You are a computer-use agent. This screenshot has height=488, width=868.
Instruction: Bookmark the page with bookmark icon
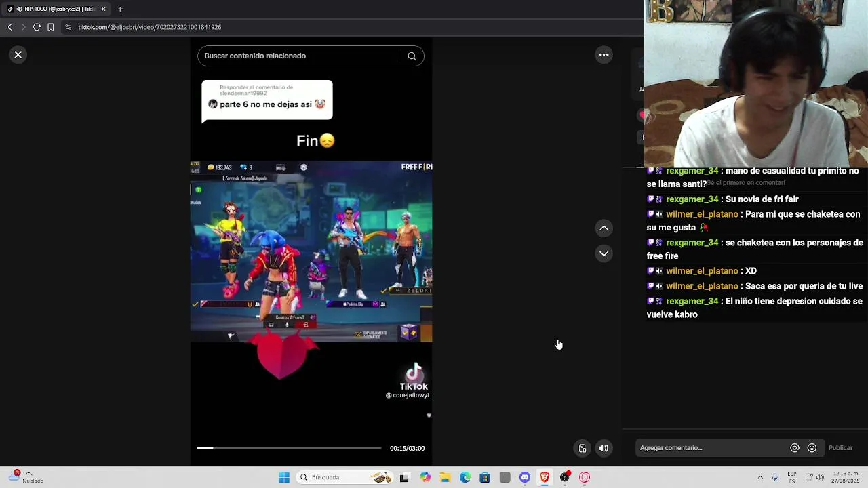pos(50,27)
